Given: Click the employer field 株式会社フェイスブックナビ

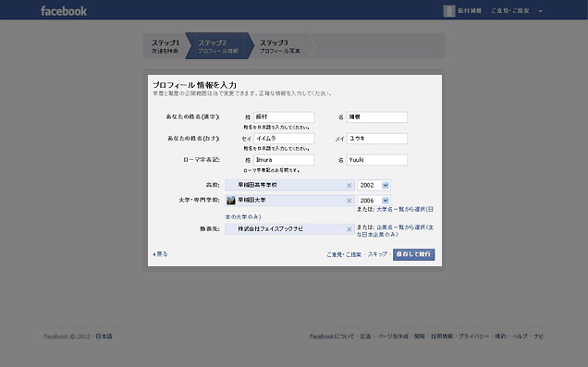Looking at the screenshot, I should pyautogui.click(x=289, y=229).
